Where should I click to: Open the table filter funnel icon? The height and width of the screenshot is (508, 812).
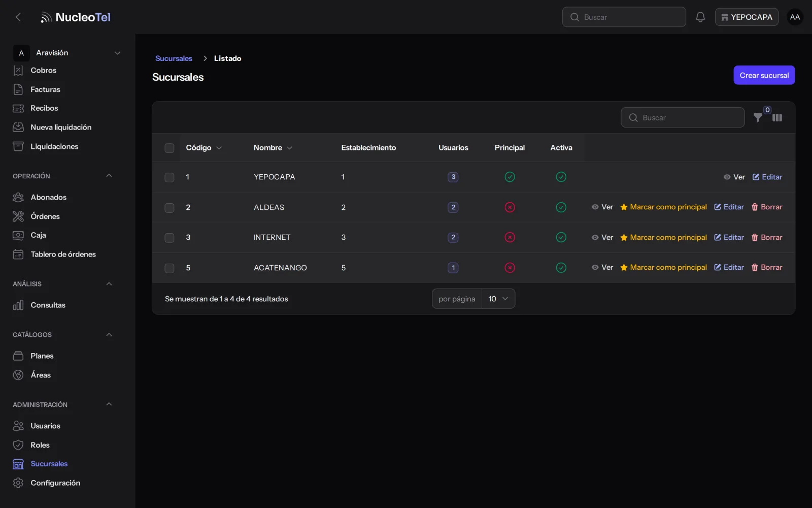click(758, 118)
